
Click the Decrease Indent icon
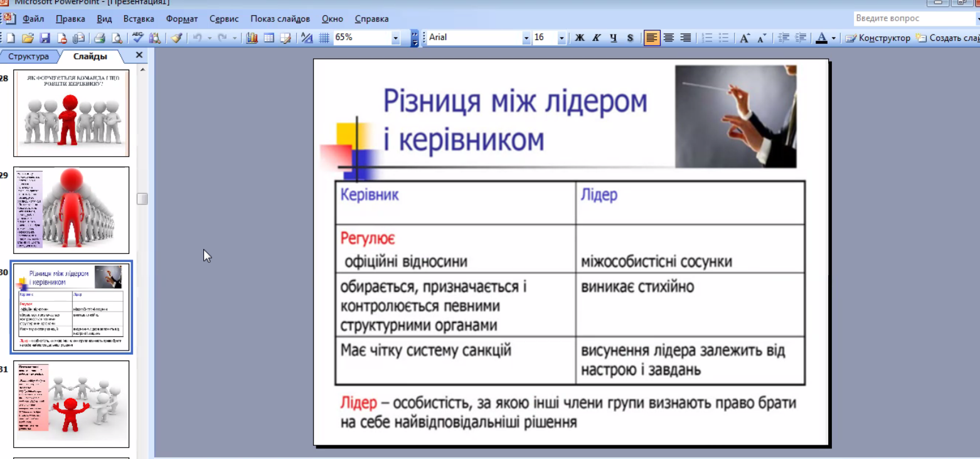click(x=784, y=38)
